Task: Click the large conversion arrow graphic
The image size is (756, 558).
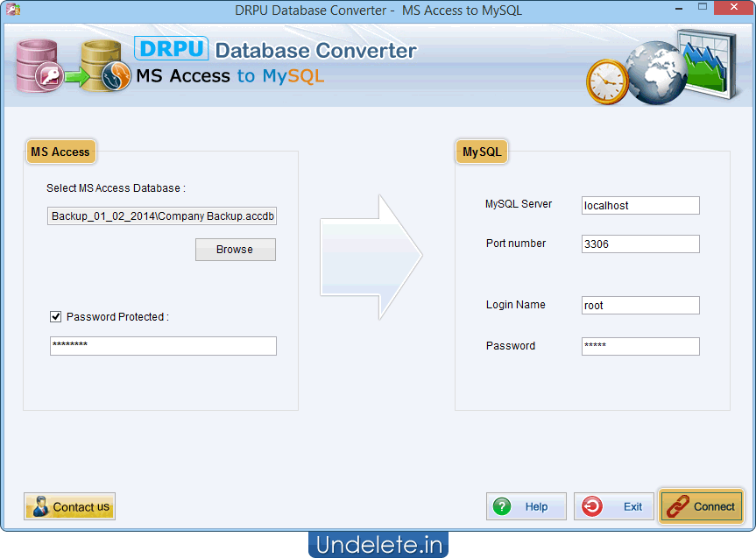Action: click(x=371, y=257)
